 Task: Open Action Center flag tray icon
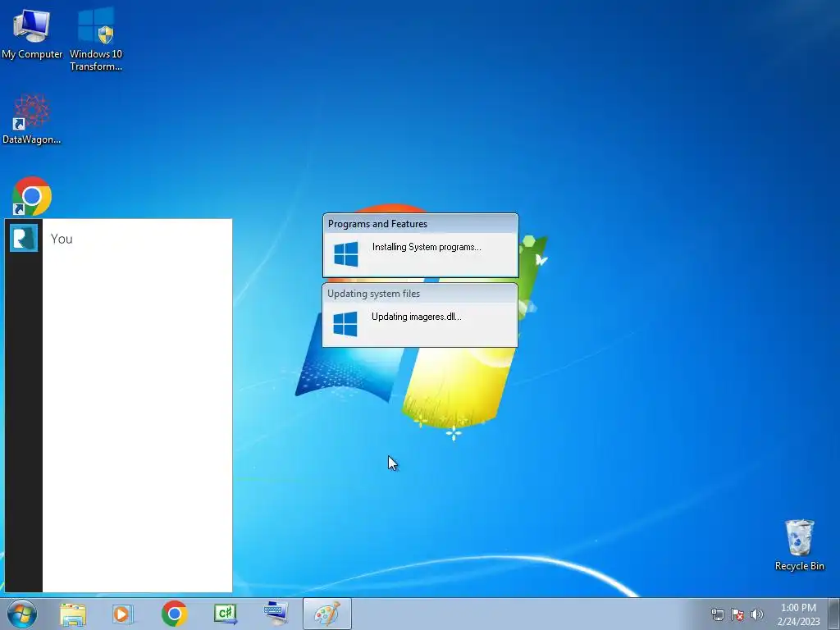[x=737, y=614]
